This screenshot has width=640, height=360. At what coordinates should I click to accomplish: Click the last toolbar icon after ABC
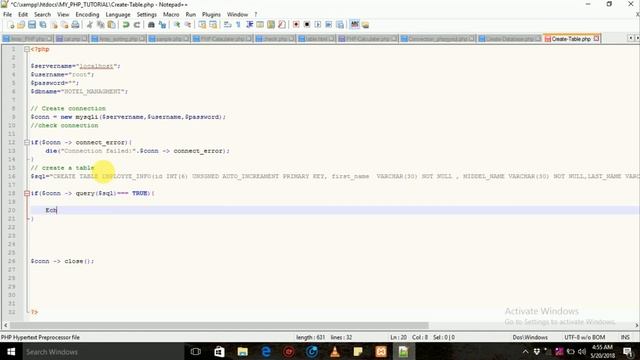coord(366,25)
